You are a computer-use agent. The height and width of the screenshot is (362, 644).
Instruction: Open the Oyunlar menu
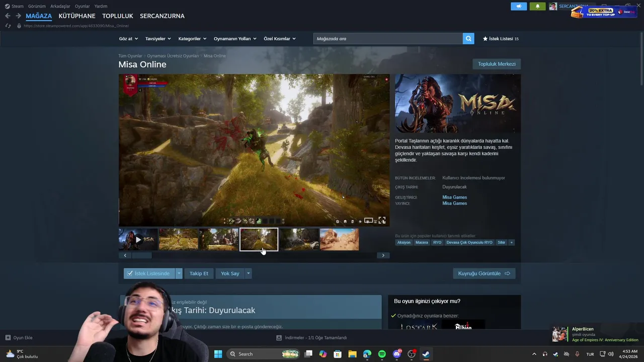tap(83, 6)
